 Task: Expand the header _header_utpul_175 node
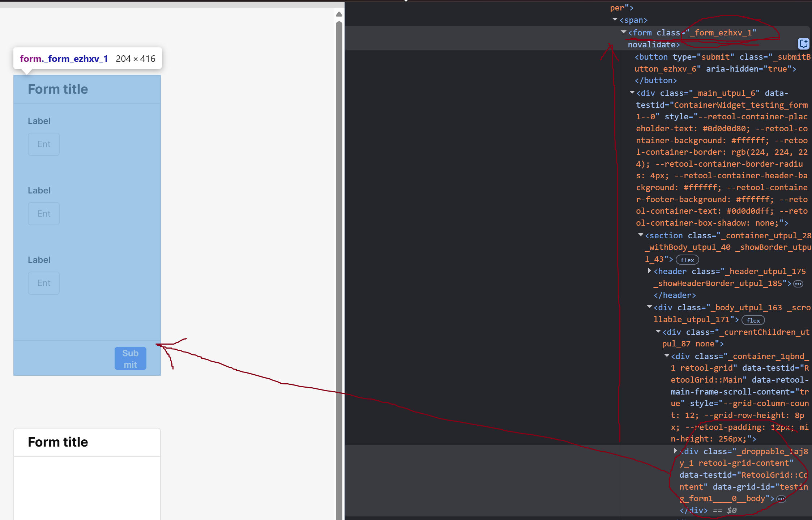tap(649, 271)
